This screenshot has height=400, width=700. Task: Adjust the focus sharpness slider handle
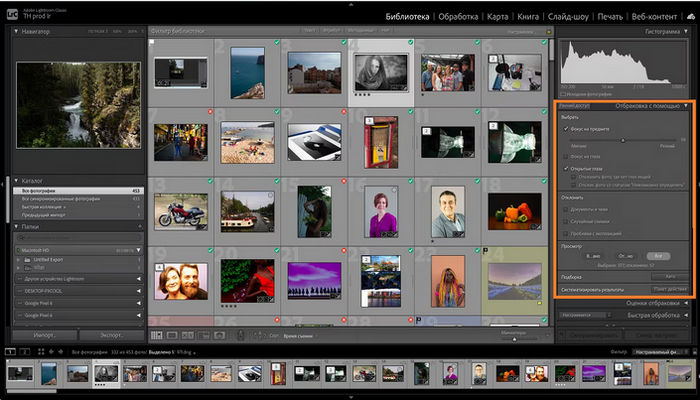point(622,139)
